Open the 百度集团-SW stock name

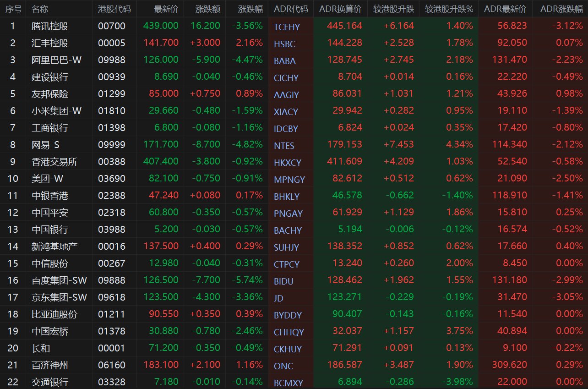click(60, 280)
